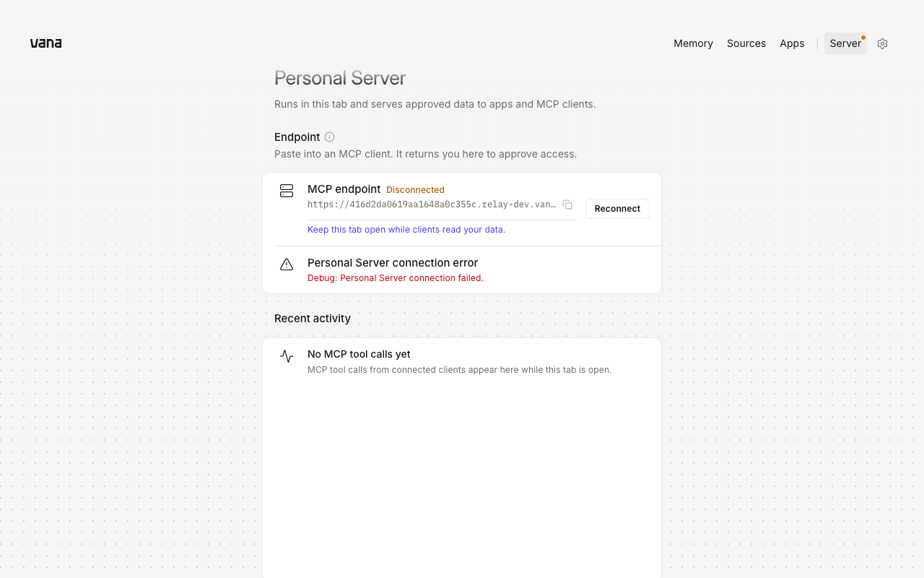Click the orange status dot on Server
The image size is (924, 578).
[x=863, y=38]
